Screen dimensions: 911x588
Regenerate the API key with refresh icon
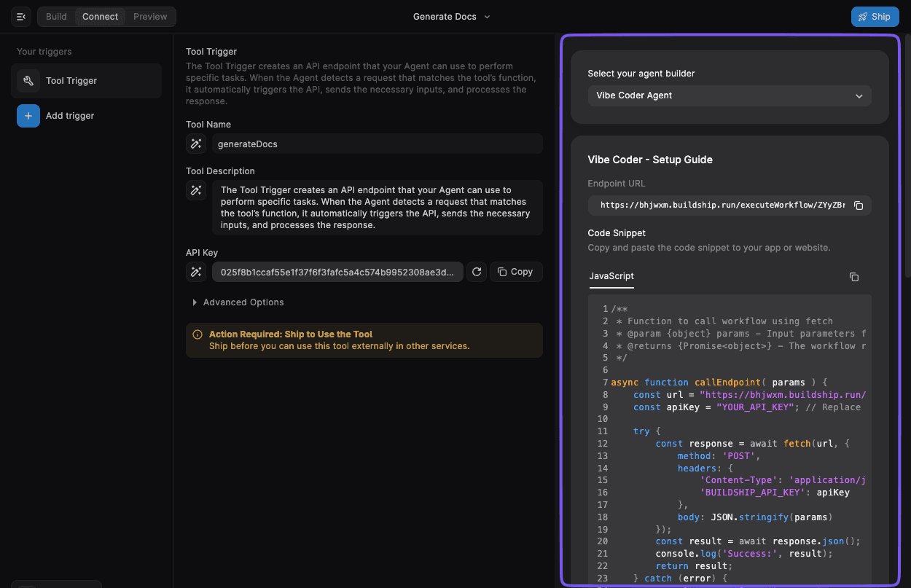(477, 272)
